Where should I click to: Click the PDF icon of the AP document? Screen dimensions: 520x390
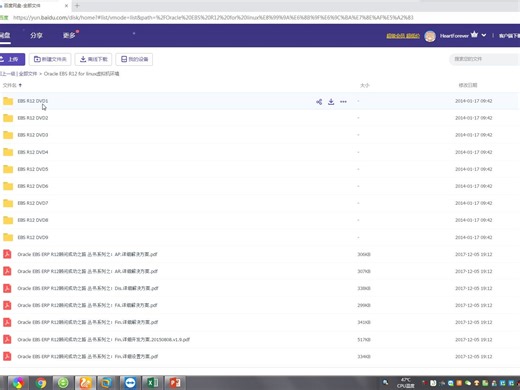click(x=7, y=254)
